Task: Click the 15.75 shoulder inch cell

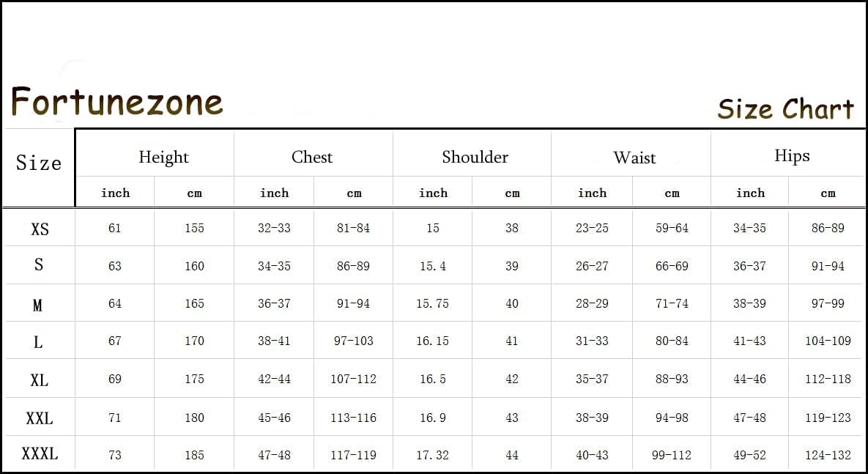Action: [x=432, y=303]
